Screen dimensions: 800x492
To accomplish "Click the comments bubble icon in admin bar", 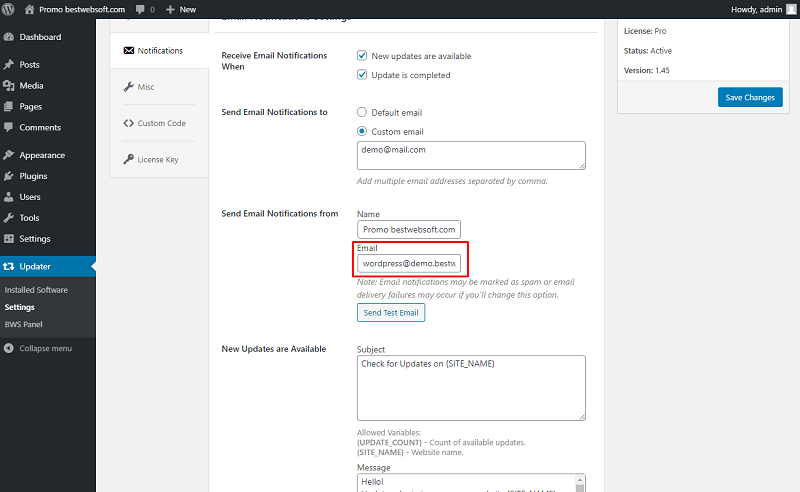I will (140, 9).
